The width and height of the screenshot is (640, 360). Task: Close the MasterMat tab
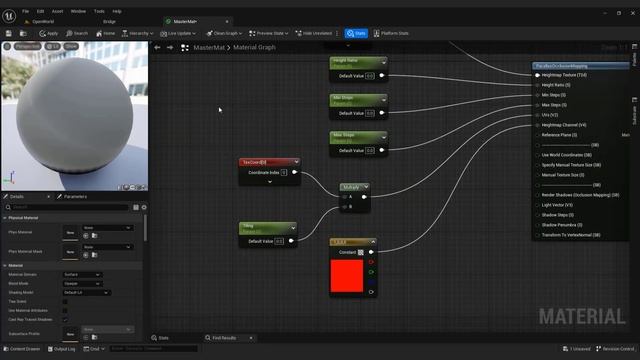coord(227,22)
